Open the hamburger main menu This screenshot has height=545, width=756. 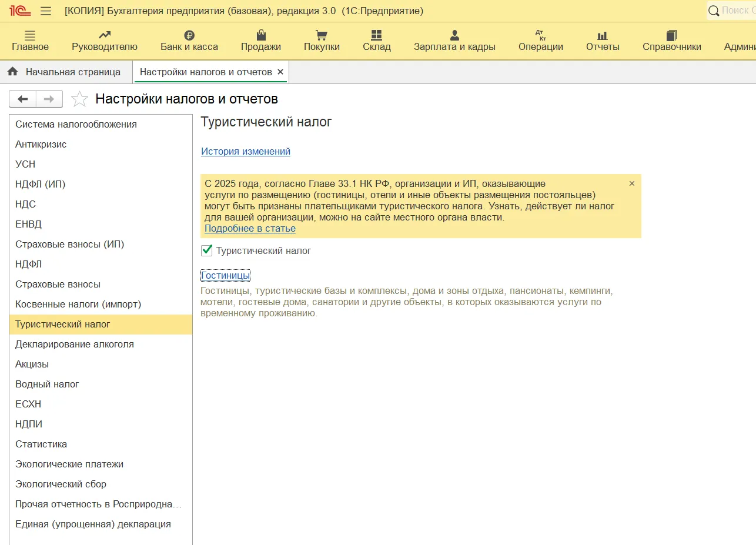(46, 11)
